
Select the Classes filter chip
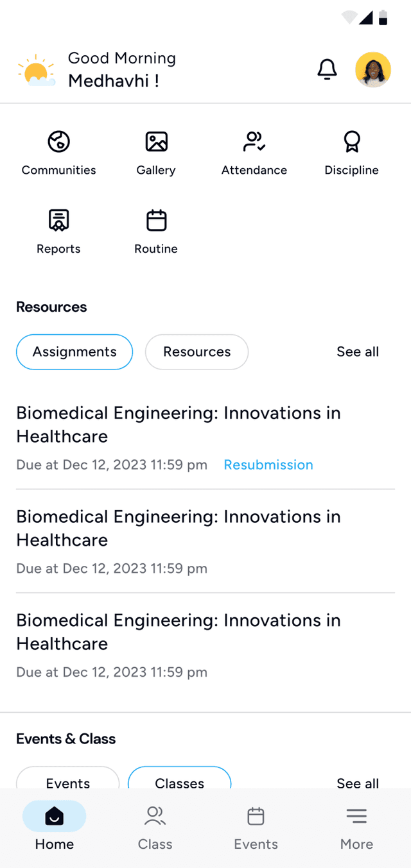tap(180, 780)
